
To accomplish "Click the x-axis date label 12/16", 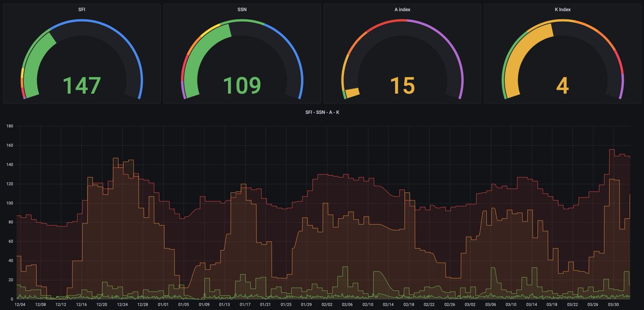I will (x=82, y=304).
